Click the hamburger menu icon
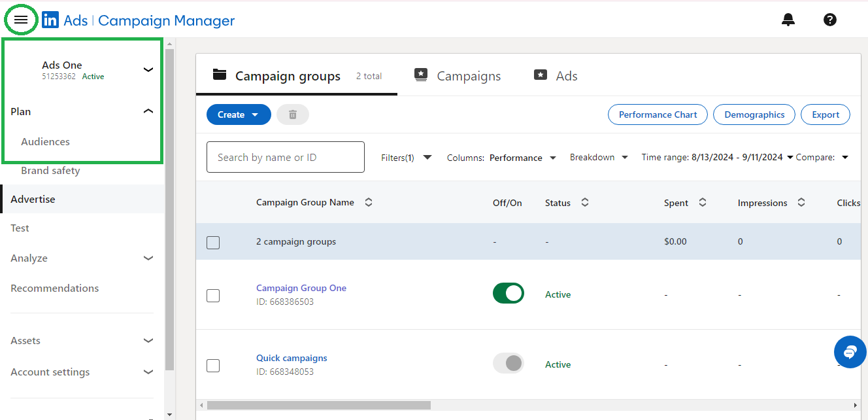 click(21, 20)
